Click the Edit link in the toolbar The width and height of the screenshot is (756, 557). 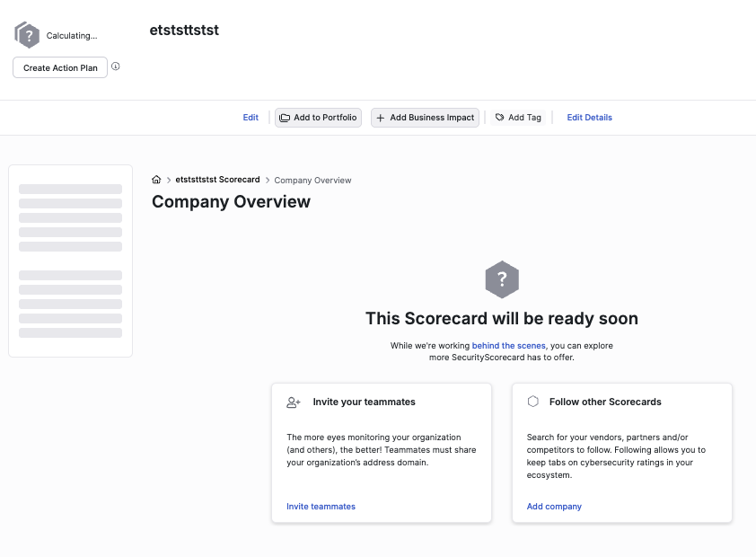[251, 117]
